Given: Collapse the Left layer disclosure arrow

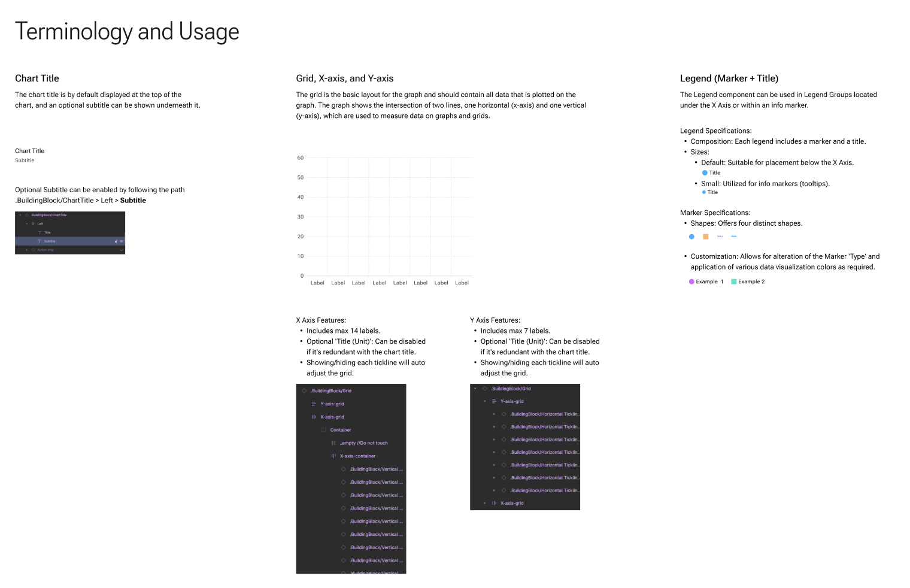Looking at the screenshot, I should (26, 224).
